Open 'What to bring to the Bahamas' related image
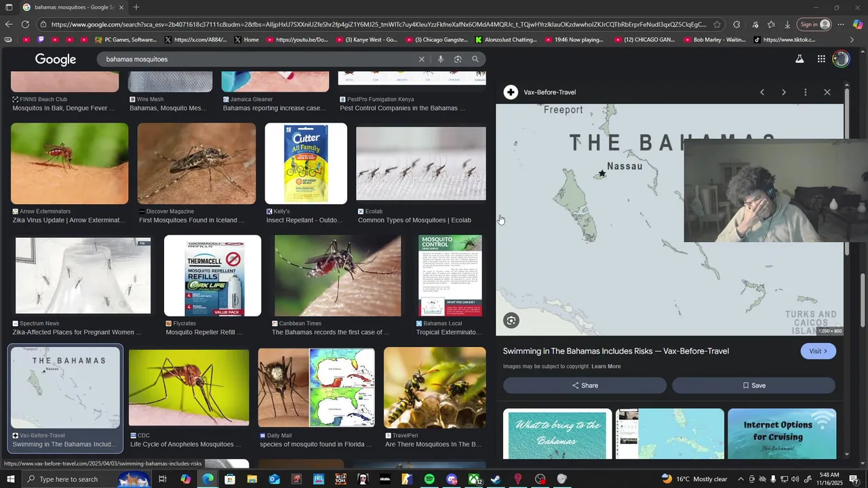 coord(557,434)
